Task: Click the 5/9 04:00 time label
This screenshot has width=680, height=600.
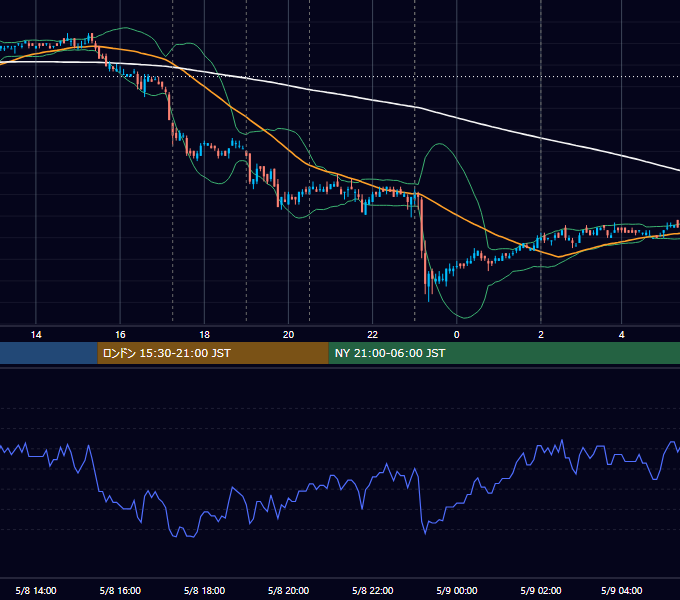Action: pyautogui.click(x=621, y=590)
